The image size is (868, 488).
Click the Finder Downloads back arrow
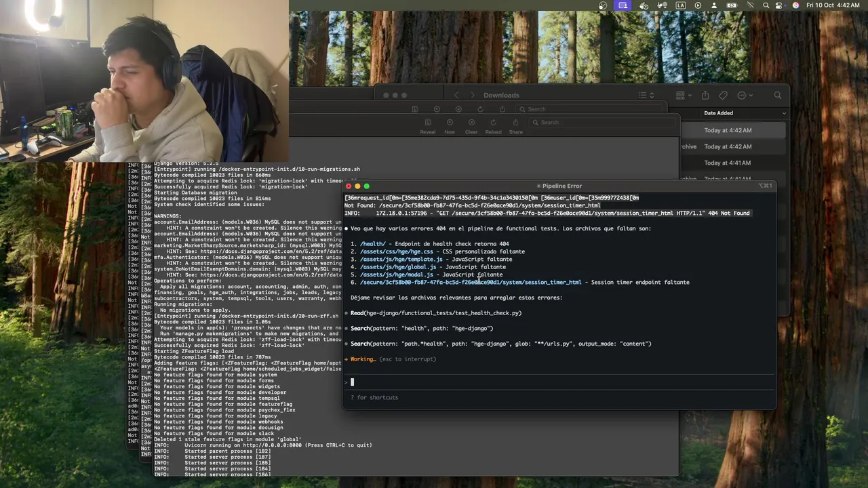pos(456,95)
